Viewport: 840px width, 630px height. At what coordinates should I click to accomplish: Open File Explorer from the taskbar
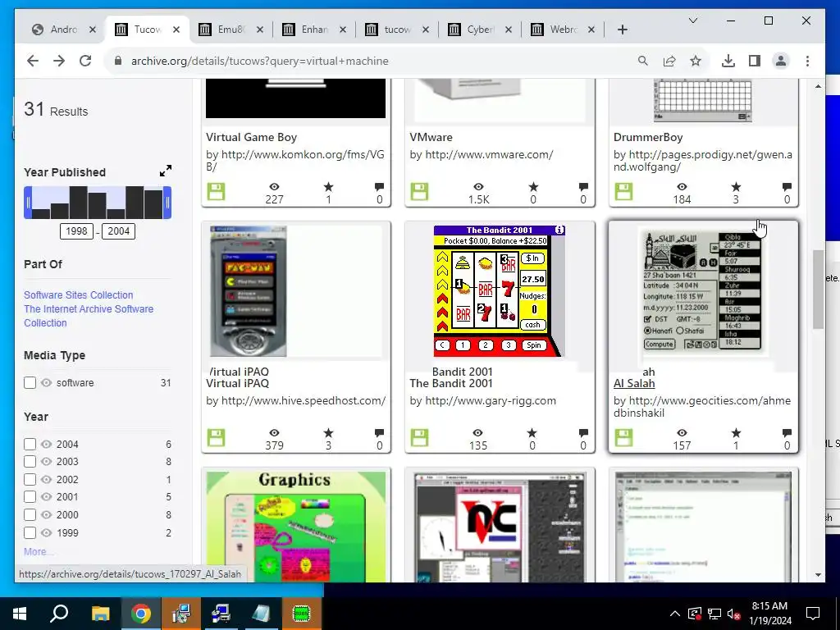[100, 614]
